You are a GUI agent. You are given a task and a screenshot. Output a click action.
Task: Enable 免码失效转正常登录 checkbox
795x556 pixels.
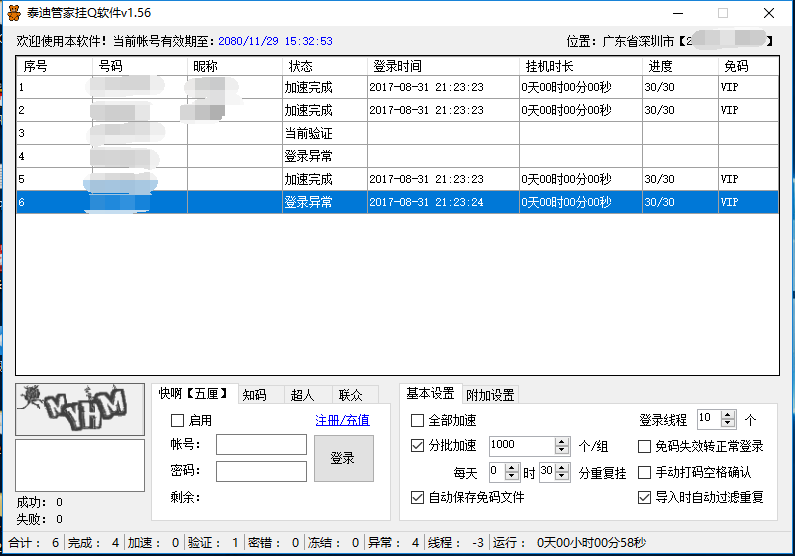click(645, 446)
